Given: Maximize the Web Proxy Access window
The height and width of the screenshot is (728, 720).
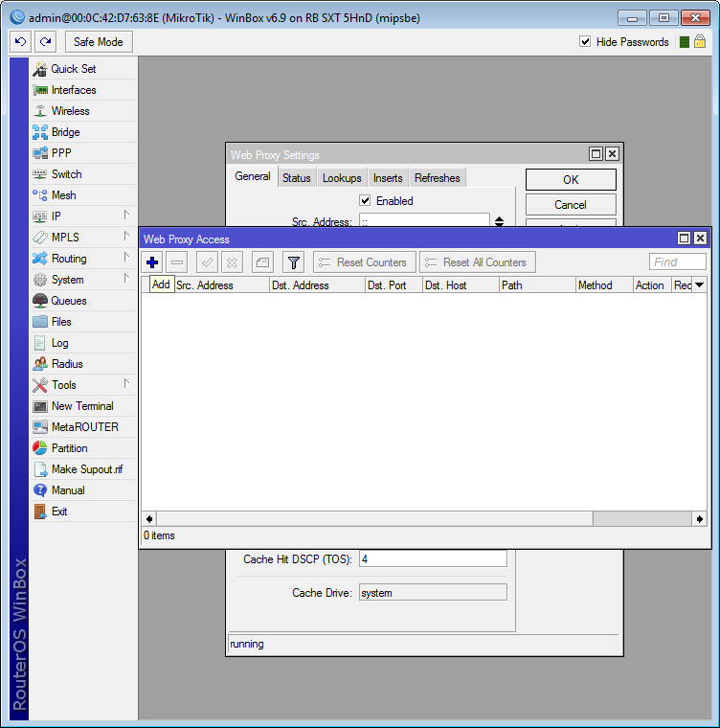Looking at the screenshot, I should [x=684, y=239].
